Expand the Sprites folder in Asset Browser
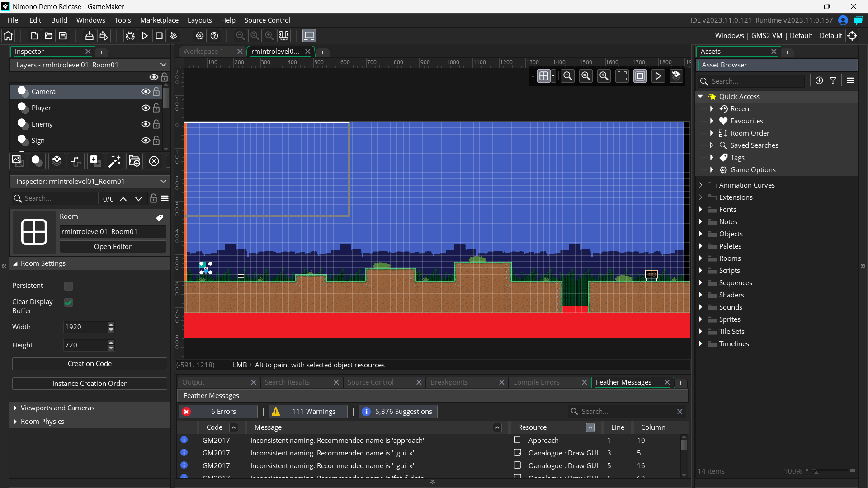868x488 pixels. [700, 319]
